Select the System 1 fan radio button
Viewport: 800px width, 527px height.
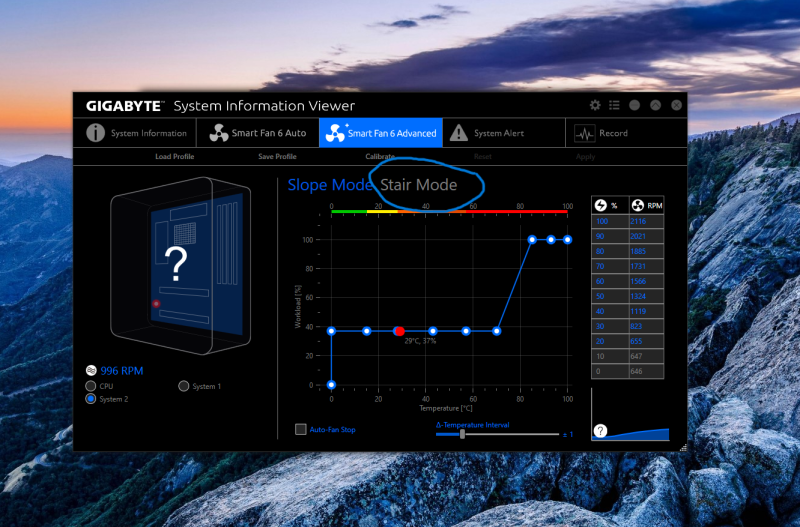[184, 386]
